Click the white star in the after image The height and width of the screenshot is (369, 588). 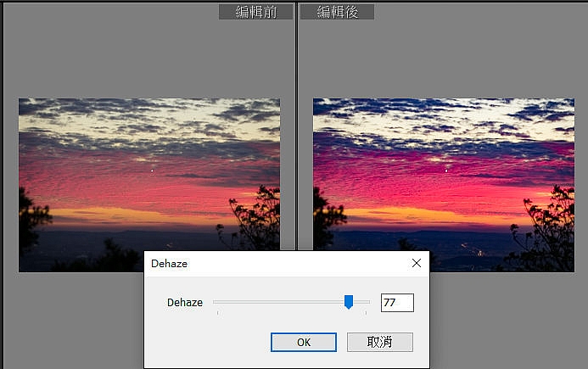[x=446, y=171]
